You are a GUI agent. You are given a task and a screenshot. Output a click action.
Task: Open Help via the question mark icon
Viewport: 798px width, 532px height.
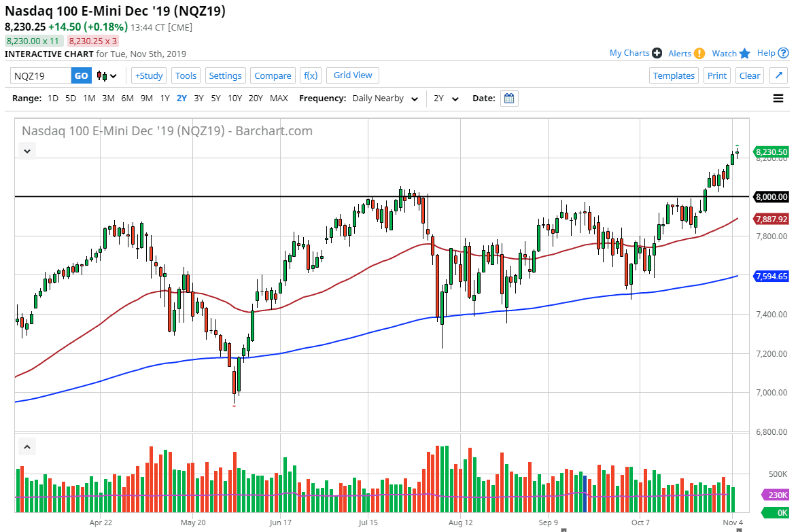click(x=783, y=52)
